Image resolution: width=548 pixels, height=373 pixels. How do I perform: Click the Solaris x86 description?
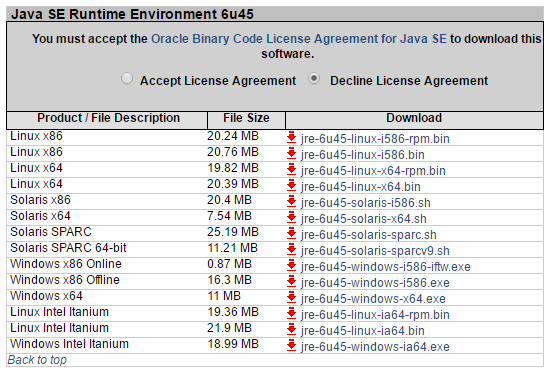(x=40, y=200)
